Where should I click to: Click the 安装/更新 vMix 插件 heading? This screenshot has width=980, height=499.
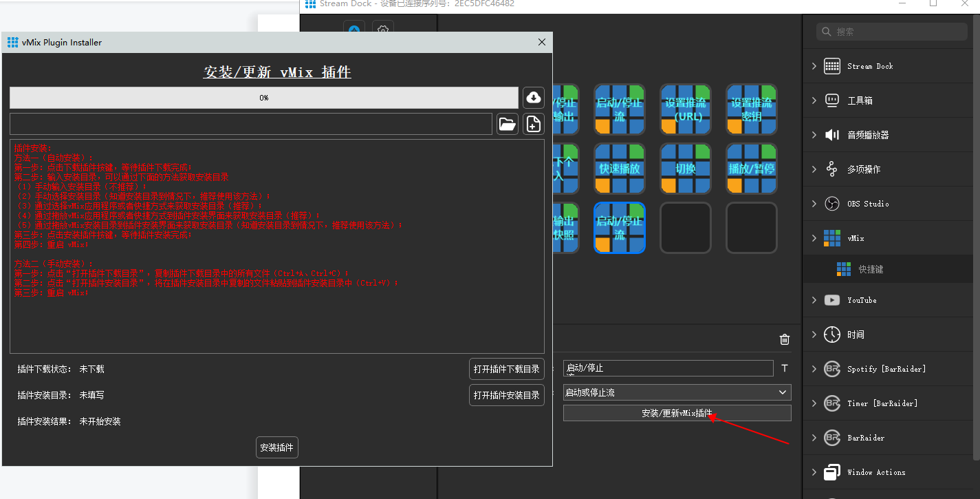click(277, 72)
